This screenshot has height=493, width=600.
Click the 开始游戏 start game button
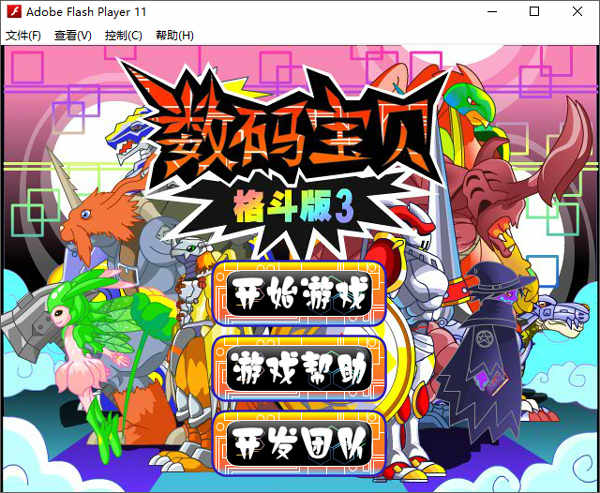[x=299, y=294]
